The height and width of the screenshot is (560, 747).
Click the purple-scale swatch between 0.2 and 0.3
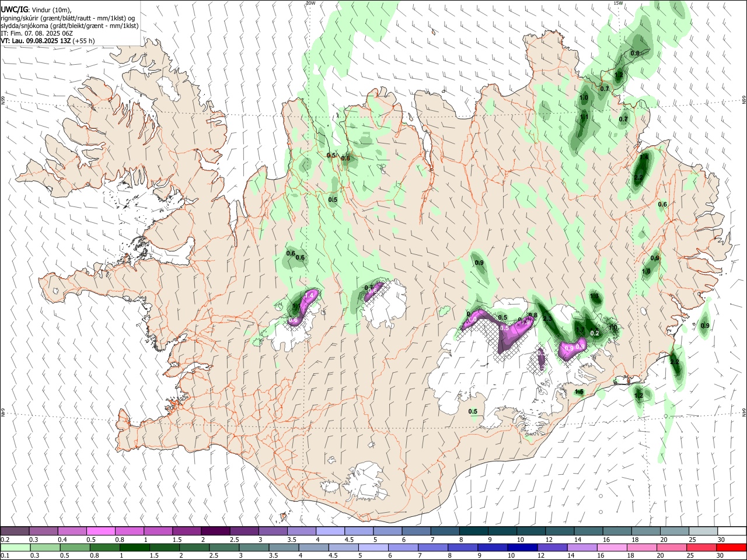pyautogui.click(x=15, y=531)
